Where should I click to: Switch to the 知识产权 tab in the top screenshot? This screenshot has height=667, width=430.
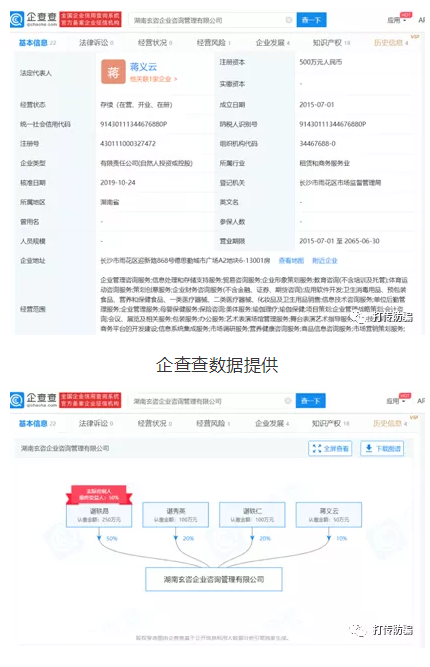pos(331,43)
